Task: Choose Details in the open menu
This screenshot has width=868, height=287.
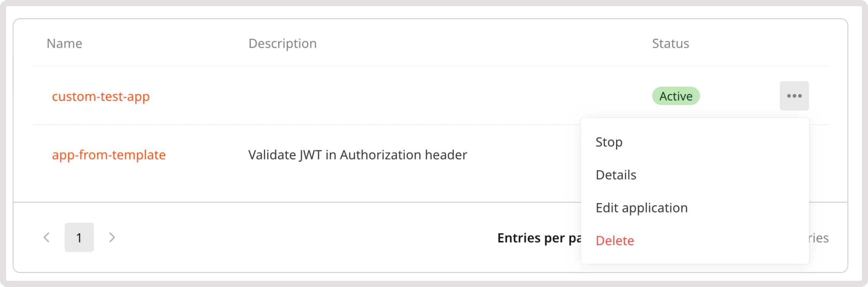Action: tap(616, 175)
